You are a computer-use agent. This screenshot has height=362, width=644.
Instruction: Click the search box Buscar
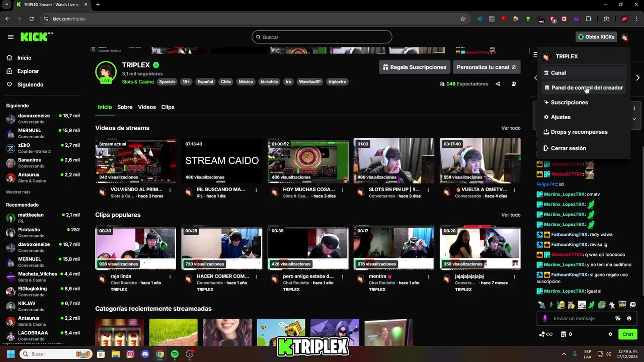point(322,37)
